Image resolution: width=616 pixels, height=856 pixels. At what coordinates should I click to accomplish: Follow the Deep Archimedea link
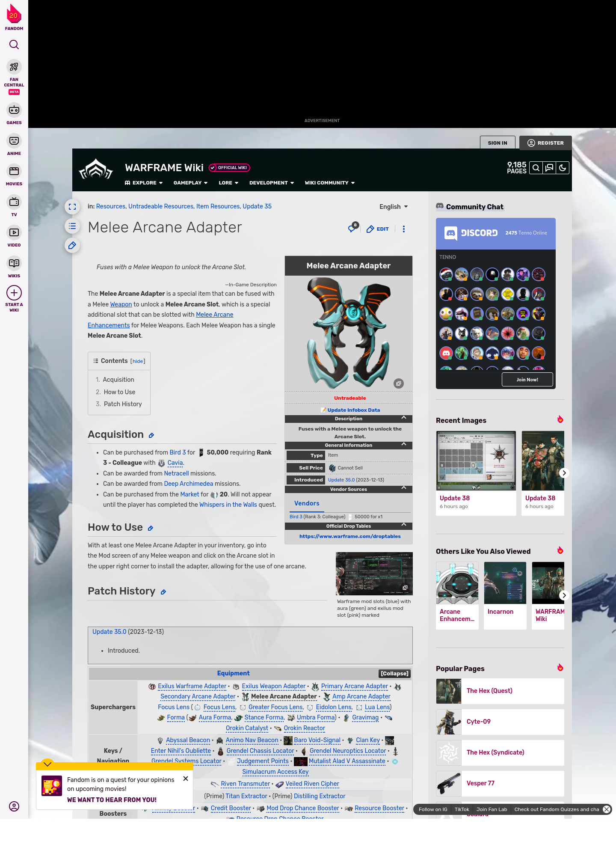189,484
